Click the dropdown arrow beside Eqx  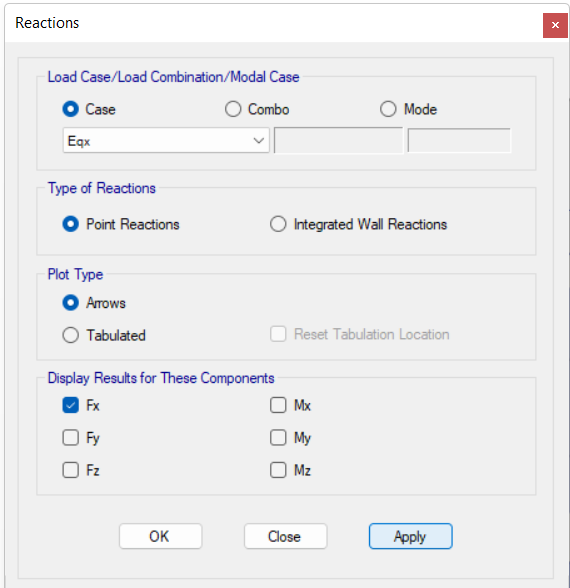click(x=258, y=141)
